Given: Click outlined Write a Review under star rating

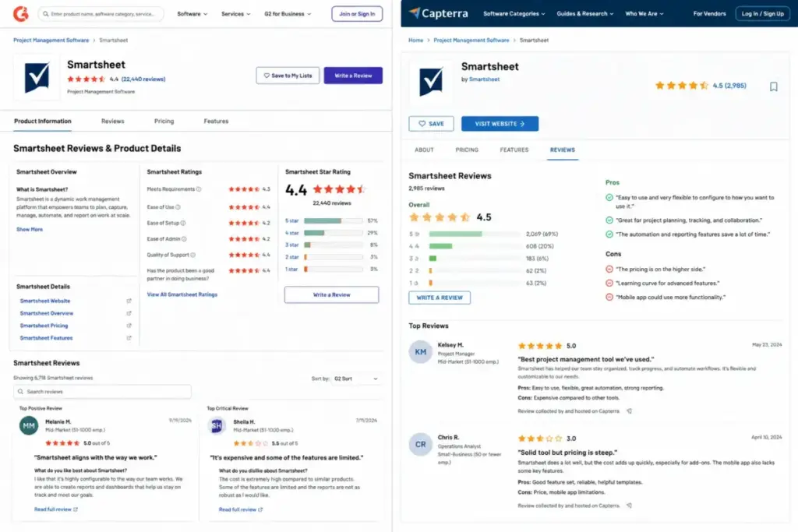Looking at the screenshot, I should coord(331,294).
